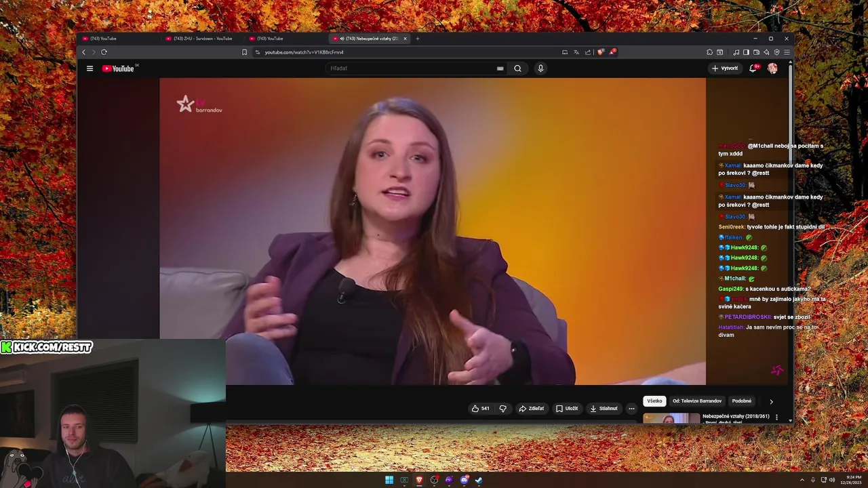This screenshot has width=868, height=488.
Task: Open taskbar volume speaker control
Action: tap(833, 480)
